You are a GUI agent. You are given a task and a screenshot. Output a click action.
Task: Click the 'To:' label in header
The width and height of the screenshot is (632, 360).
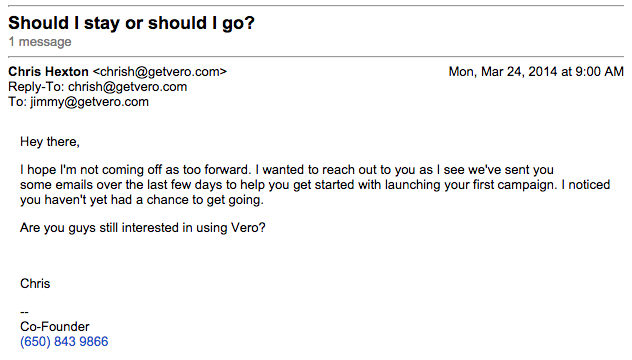(18, 102)
